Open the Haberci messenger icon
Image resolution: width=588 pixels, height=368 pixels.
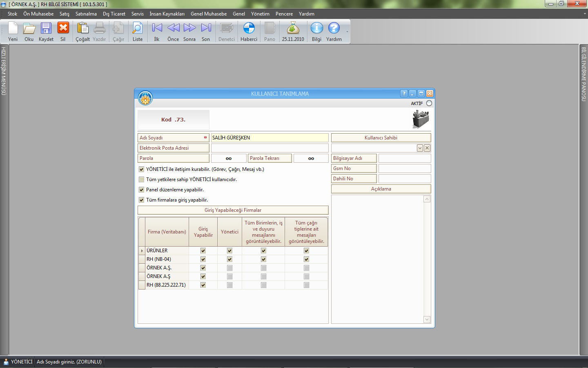coord(249,29)
